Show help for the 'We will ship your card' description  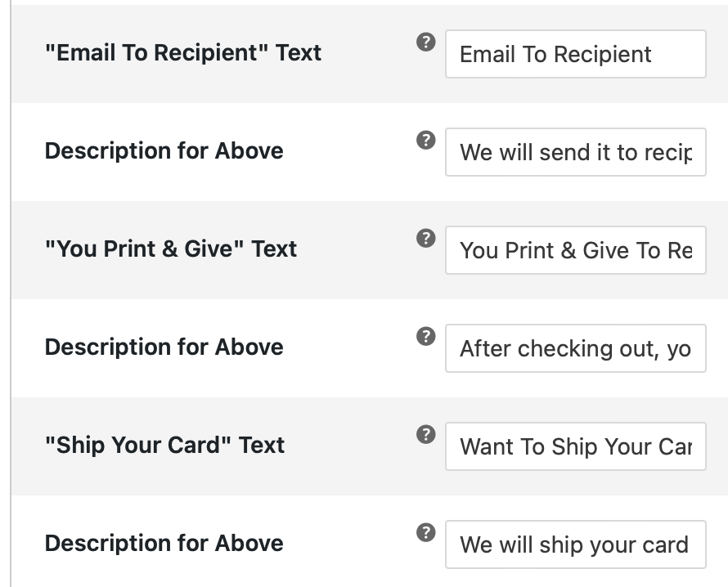(x=425, y=532)
